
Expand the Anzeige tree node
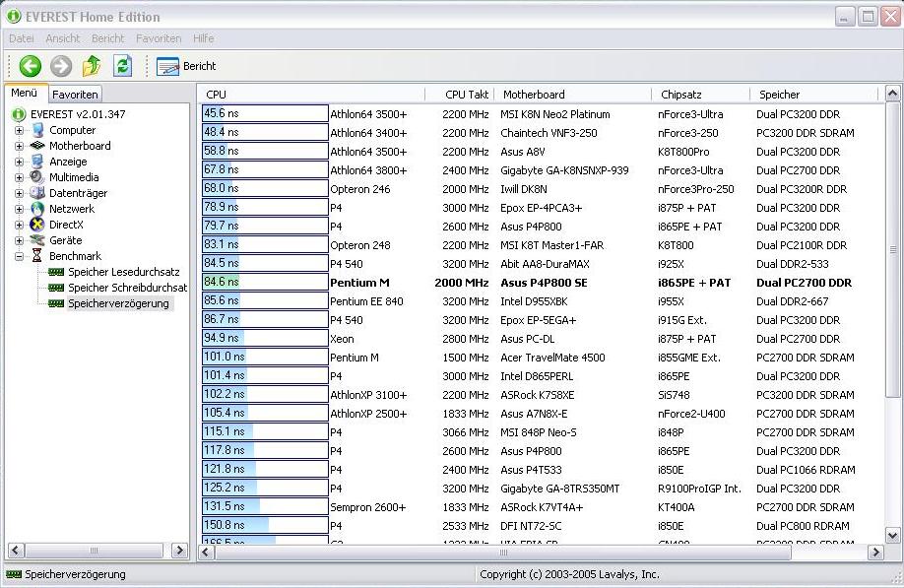[x=19, y=162]
